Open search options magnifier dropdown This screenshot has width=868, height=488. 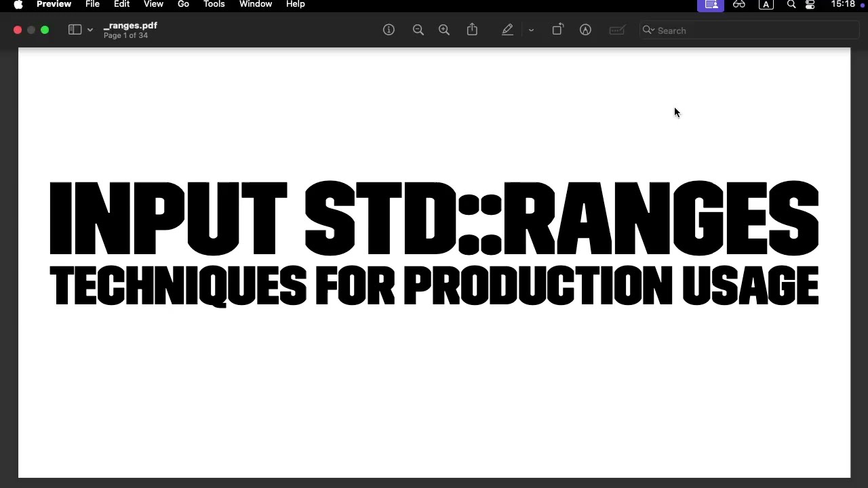[648, 30]
